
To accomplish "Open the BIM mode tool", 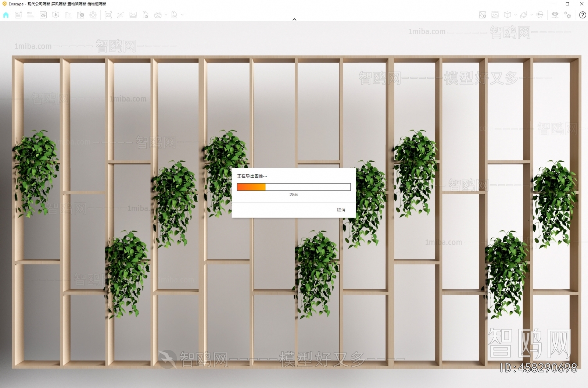I will 30,15.
